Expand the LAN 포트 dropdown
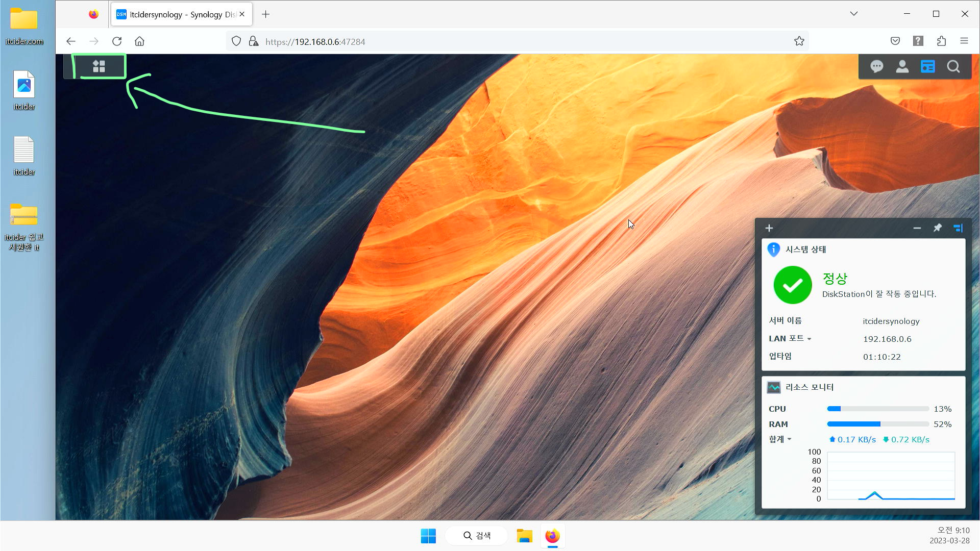The width and height of the screenshot is (980, 551). (x=809, y=339)
